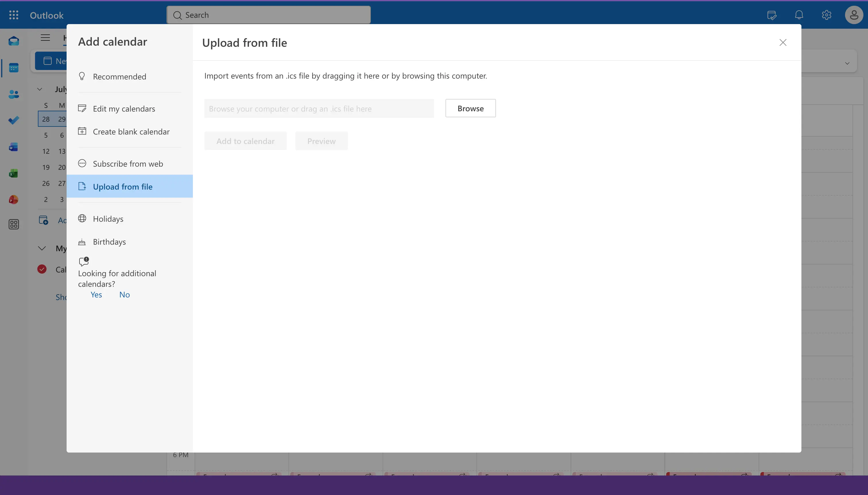Select day 19 in mini calendar
Image resolution: width=868 pixels, height=495 pixels.
46,167
